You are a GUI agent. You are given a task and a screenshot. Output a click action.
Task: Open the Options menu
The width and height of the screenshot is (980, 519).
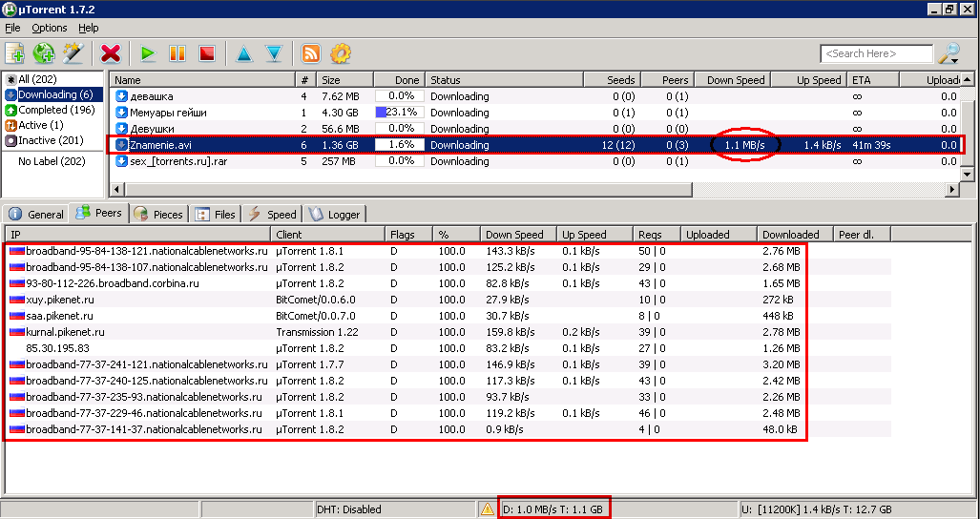pos(50,28)
